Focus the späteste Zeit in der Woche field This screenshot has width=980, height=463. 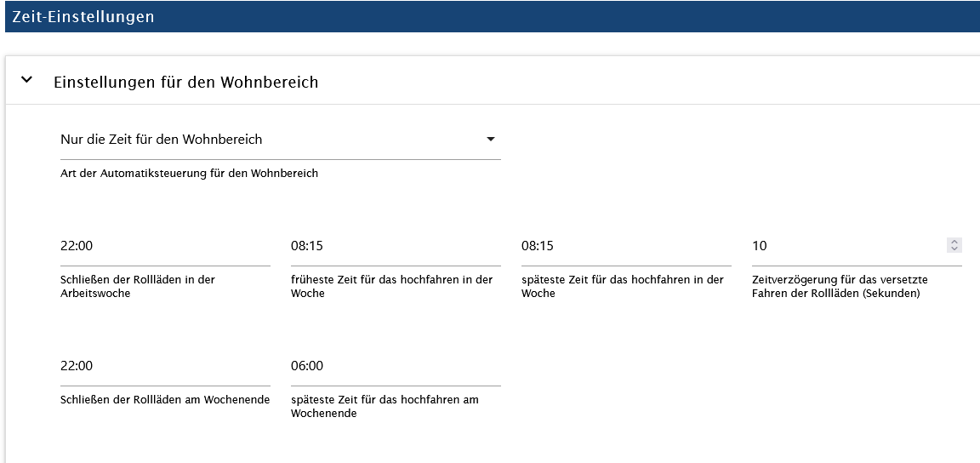point(626,246)
